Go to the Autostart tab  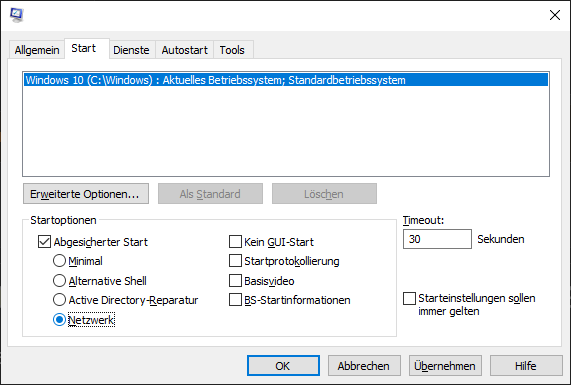point(185,50)
